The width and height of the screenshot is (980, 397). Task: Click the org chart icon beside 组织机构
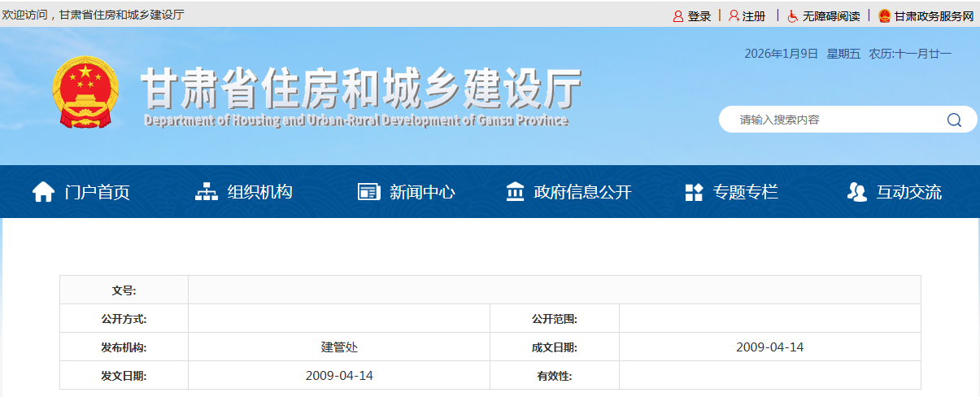[207, 192]
